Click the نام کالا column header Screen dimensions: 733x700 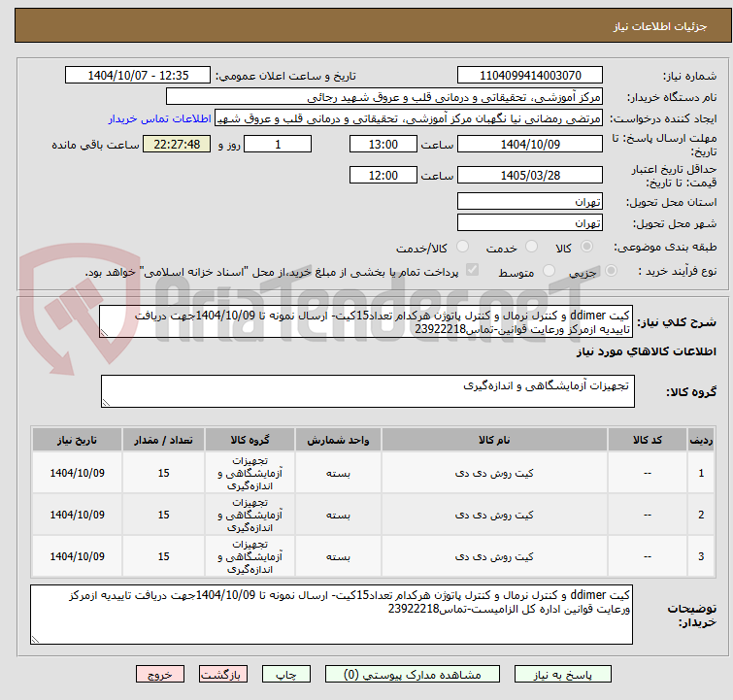[x=494, y=440]
